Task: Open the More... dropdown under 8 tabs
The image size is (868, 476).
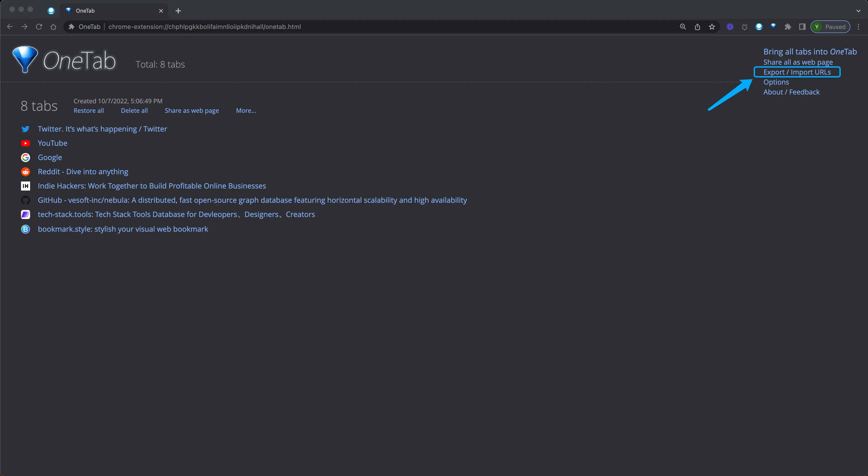Action: point(246,111)
